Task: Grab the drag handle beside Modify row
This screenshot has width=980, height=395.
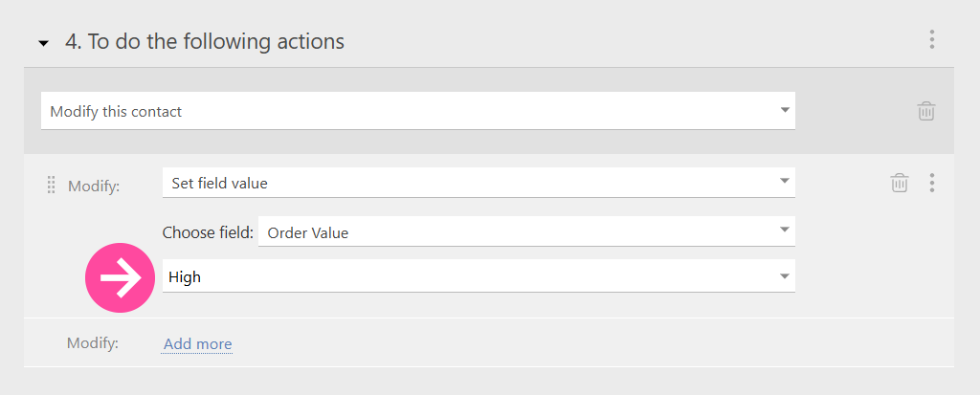Action: [52, 185]
